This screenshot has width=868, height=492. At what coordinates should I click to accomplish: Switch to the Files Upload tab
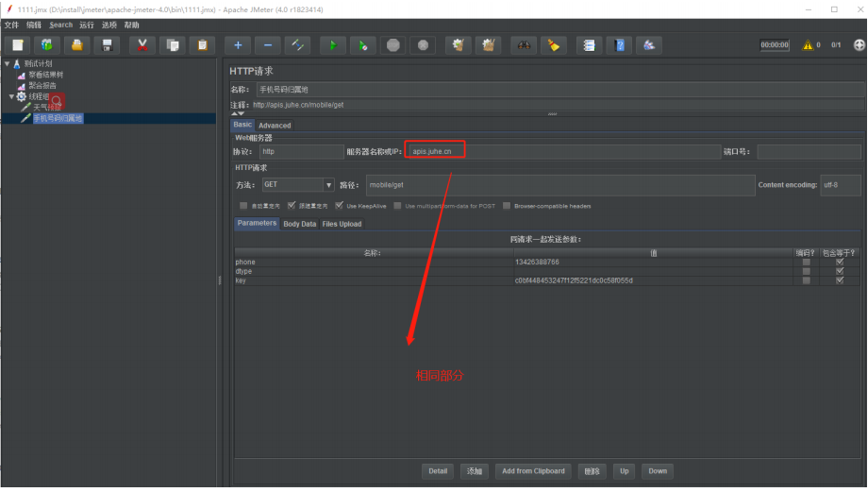342,224
